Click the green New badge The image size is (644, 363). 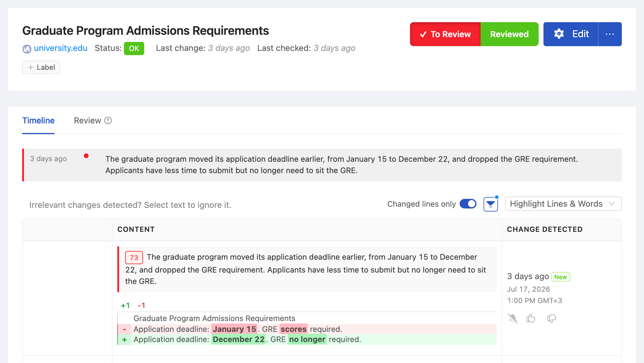(561, 277)
